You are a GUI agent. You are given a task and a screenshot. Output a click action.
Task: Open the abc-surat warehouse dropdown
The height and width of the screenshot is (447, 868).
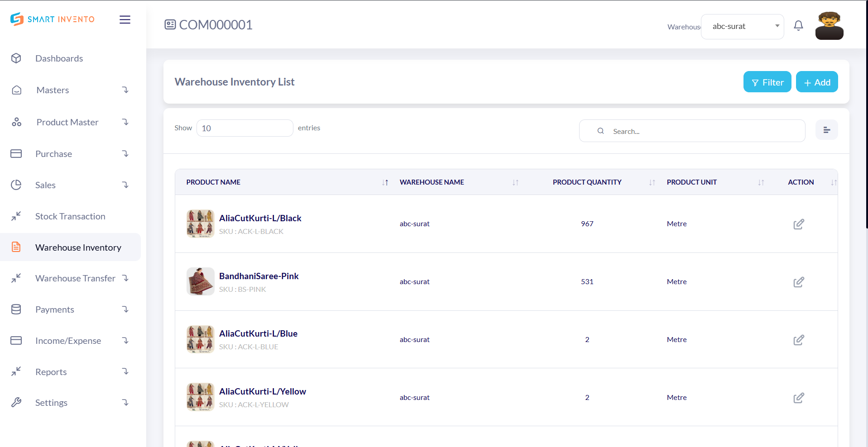tap(742, 26)
